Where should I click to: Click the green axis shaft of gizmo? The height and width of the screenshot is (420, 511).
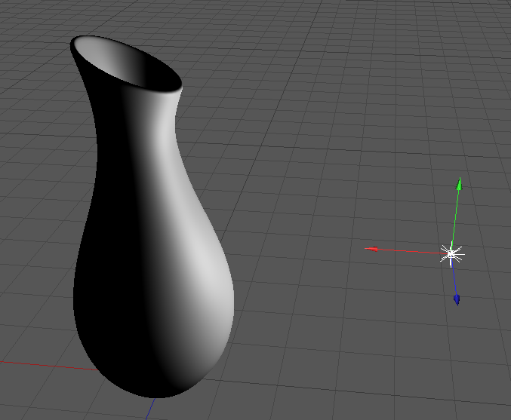click(456, 216)
